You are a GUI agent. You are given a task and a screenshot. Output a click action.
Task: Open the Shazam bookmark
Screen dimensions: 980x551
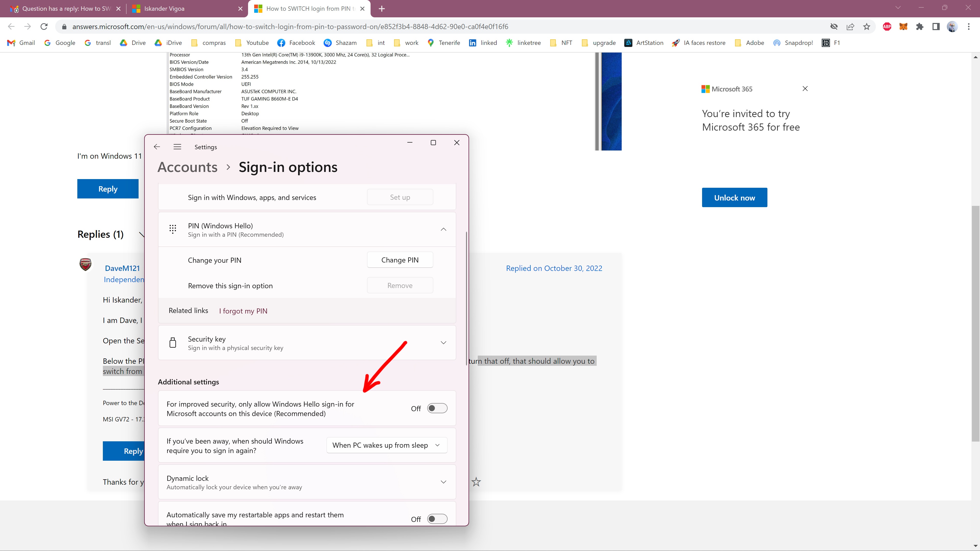[340, 43]
